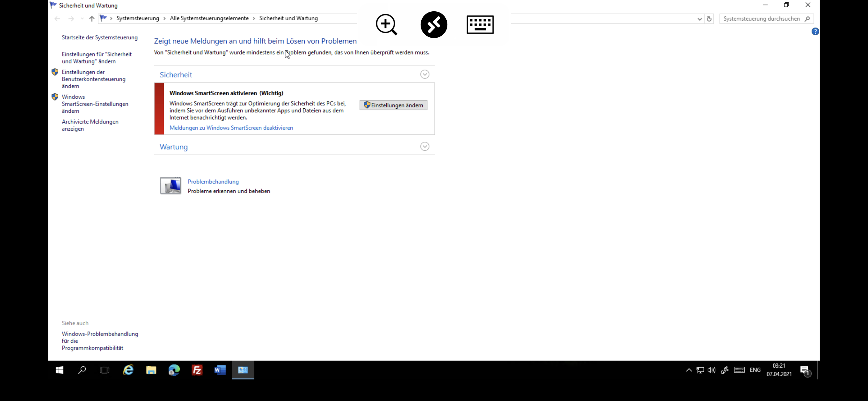Click the zoom magnifier overlay icon
Screen dimensions: 868x401
[386, 24]
